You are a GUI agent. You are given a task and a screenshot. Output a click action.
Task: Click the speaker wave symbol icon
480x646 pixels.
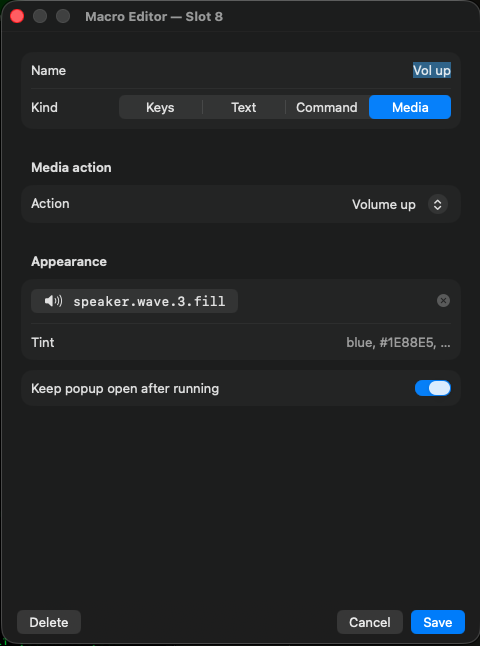coord(53,301)
